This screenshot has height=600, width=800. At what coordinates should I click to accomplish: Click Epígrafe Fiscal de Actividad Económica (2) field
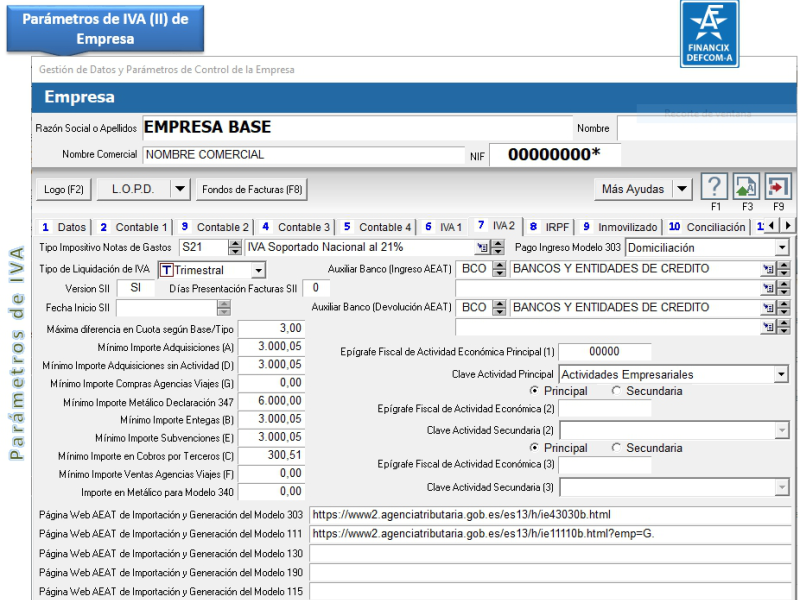[605, 408]
